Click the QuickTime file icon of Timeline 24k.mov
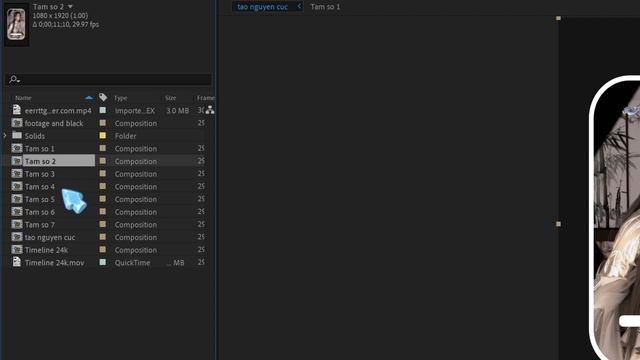Viewport: 640px width, 360px height. pos(17,262)
